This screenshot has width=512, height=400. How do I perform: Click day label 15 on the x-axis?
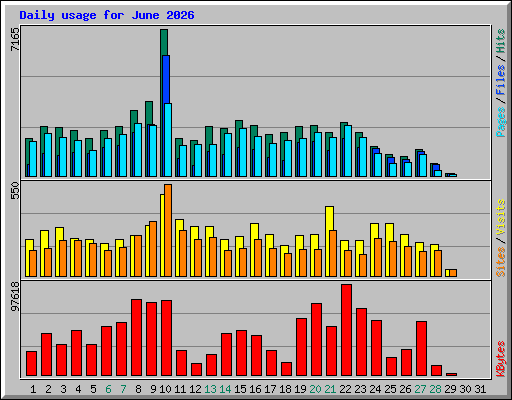240,389
